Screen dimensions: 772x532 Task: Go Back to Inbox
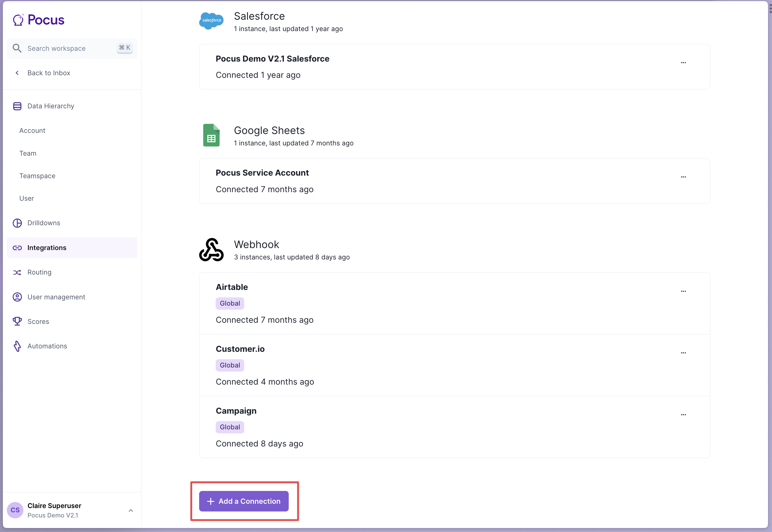tap(48, 73)
